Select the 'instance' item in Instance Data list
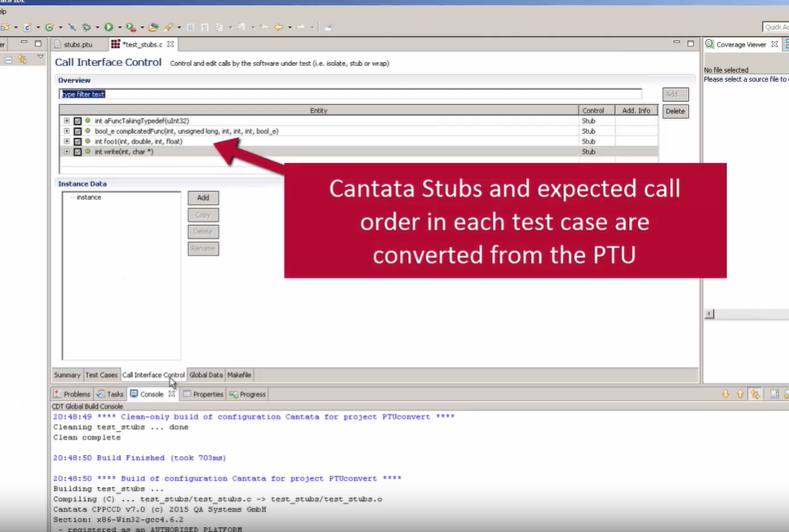 [x=89, y=197]
